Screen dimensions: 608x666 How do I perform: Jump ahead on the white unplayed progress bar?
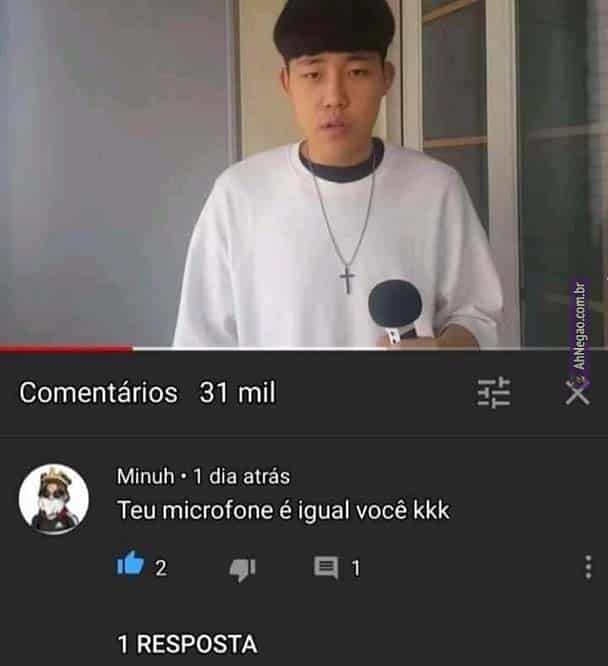pos(370,349)
